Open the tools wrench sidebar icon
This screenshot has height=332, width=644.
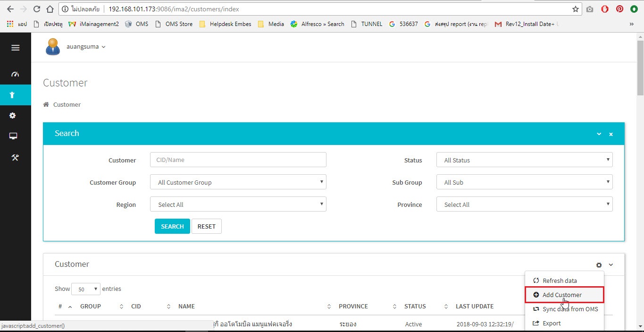(15, 157)
